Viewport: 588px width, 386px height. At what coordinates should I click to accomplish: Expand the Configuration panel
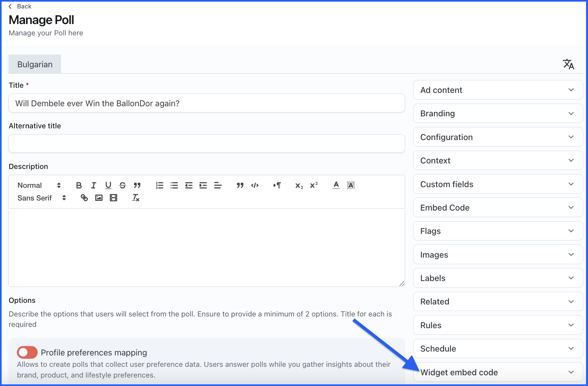pyautogui.click(x=498, y=137)
